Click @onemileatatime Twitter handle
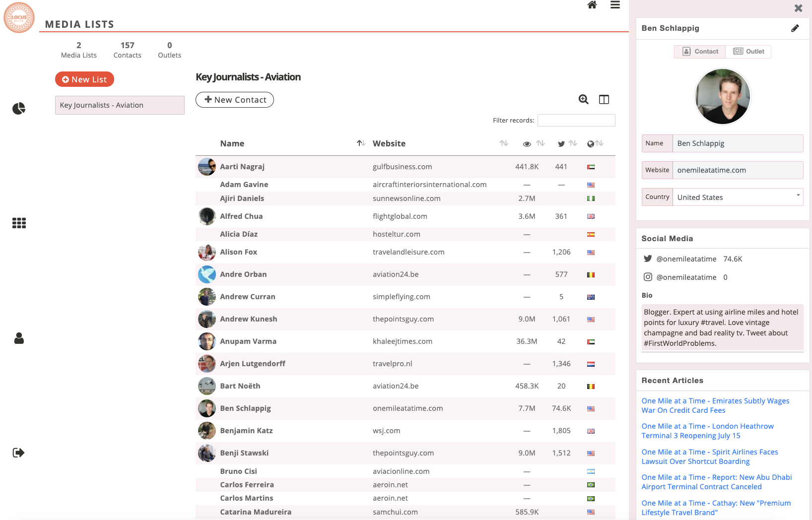Viewport: 812px width, 520px height. (x=686, y=259)
